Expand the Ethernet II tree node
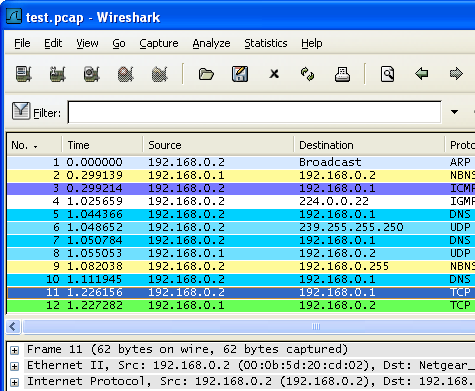 pos(14,366)
